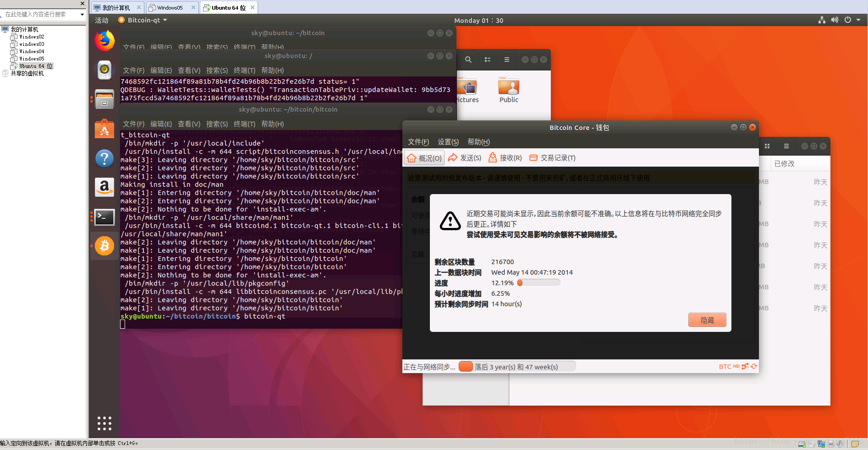Screen dimensions: 868x450
Task: Switch to 概况(O) overview tab
Action: [424, 158]
